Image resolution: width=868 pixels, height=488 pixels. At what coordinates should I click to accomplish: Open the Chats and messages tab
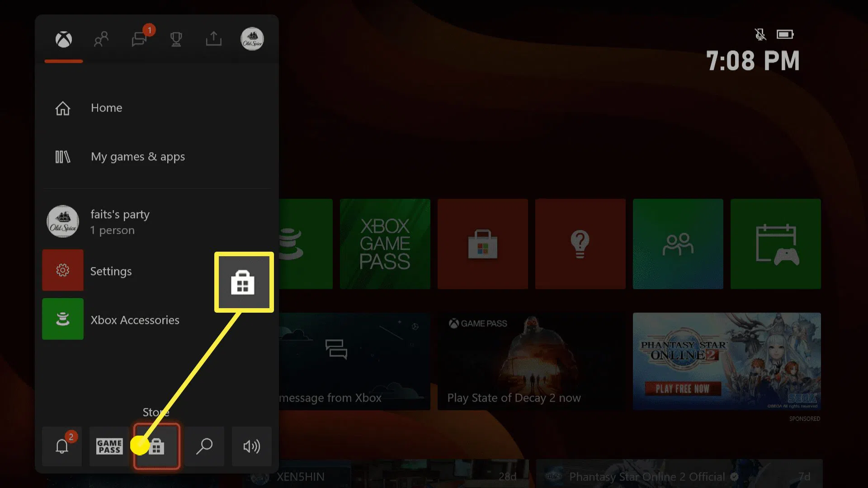pyautogui.click(x=139, y=40)
